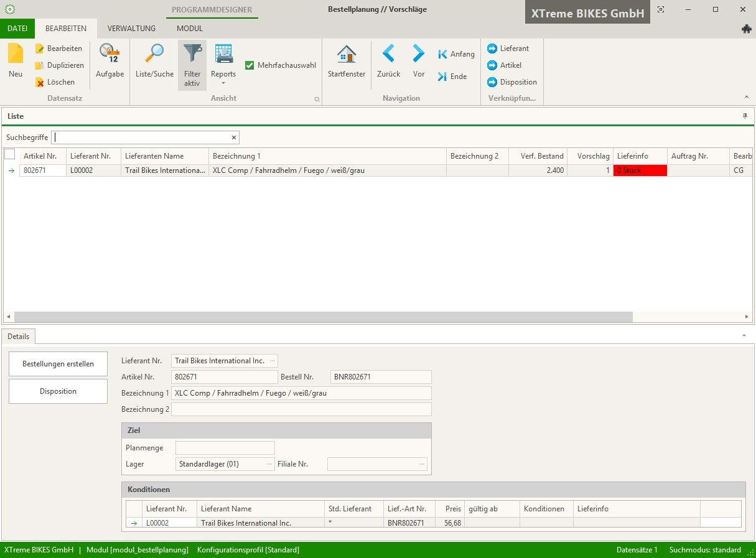The width and height of the screenshot is (756, 558).
Task: Pin the Liste panel
Action: coord(745,116)
